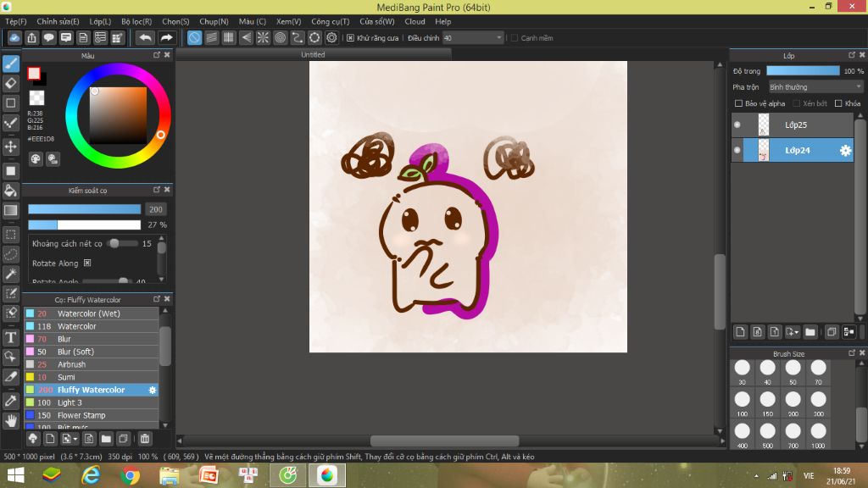Show hidden system tray icons
Screen dimensions: 868x488
[756, 476]
